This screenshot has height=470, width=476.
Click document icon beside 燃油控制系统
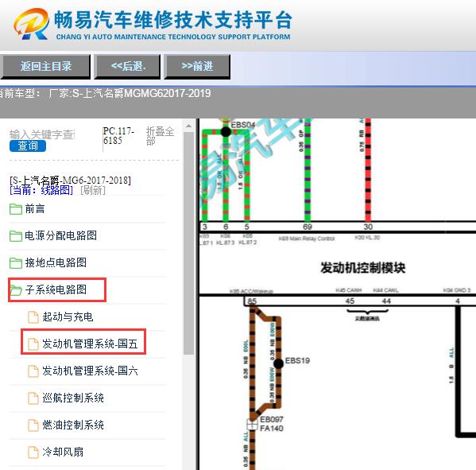point(33,425)
